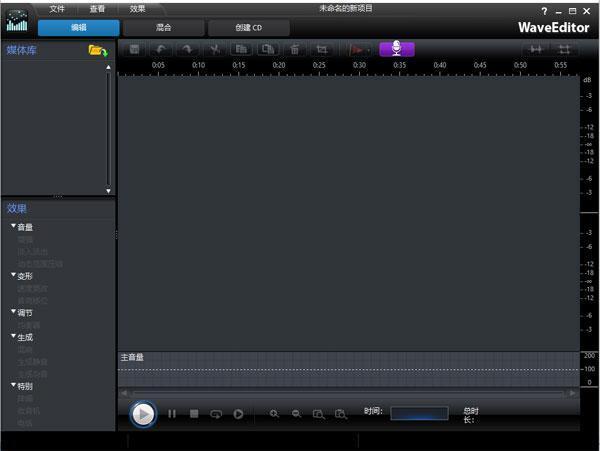
Task: Collapse the 特别 effects group
Action: (13, 385)
